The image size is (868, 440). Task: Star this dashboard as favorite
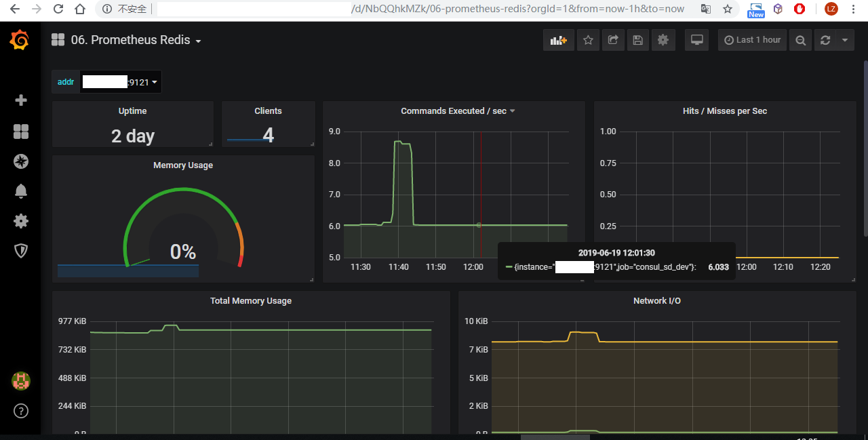tap(588, 40)
